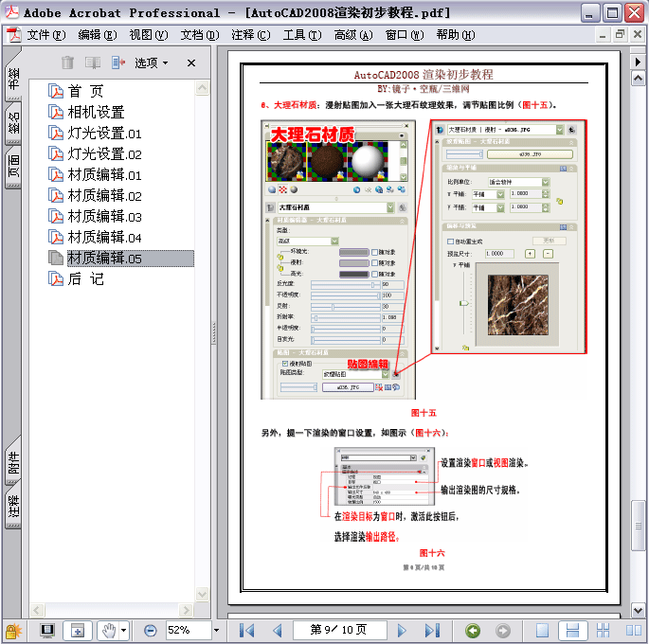Click the document vertical scrollbar thumb
The width and height of the screenshot is (649, 644).
pyautogui.click(x=638, y=526)
